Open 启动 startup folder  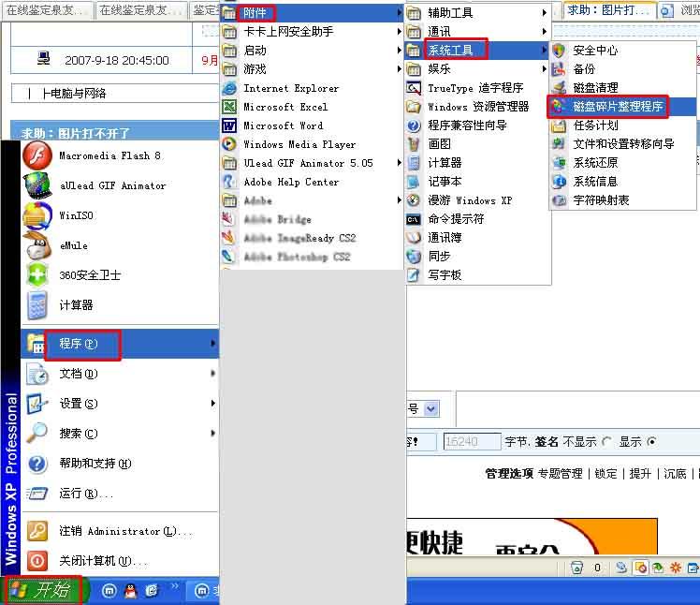click(x=313, y=51)
